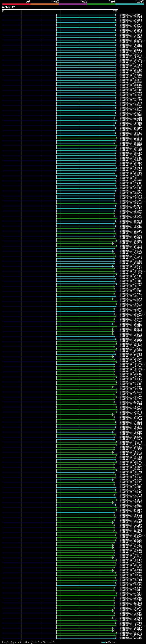Open hit UniRef100_Q72EH1

(x=131, y=600)
